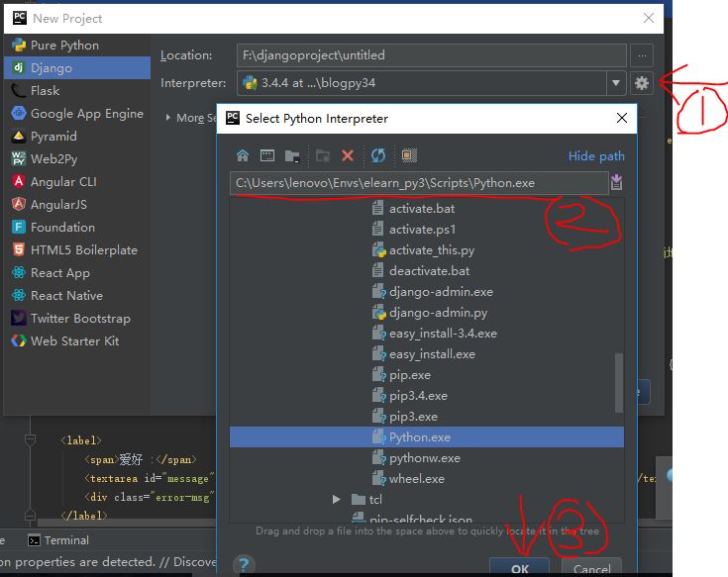This screenshot has width=728, height=577.
Task: Click the Hide path link
Action: pyautogui.click(x=596, y=155)
